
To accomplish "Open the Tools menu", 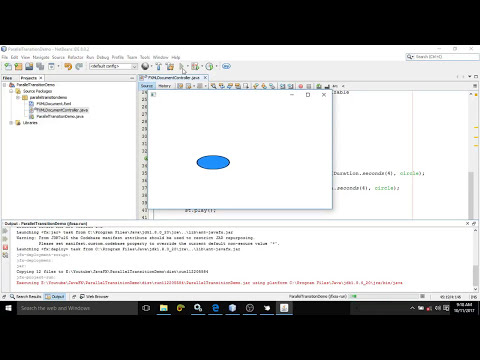I will [x=145, y=57].
